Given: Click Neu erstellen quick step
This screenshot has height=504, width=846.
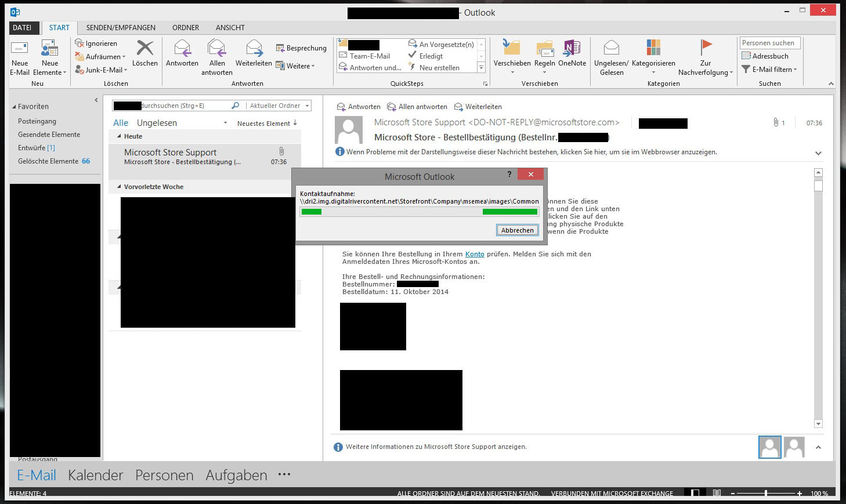Looking at the screenshot, I should 433,68.
